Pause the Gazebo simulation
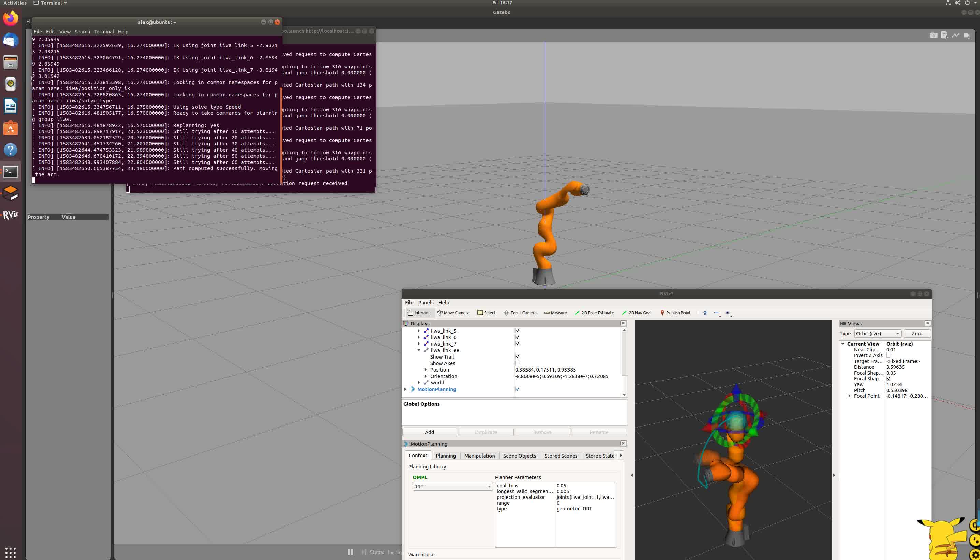980x560 pixels. point(350,552)
